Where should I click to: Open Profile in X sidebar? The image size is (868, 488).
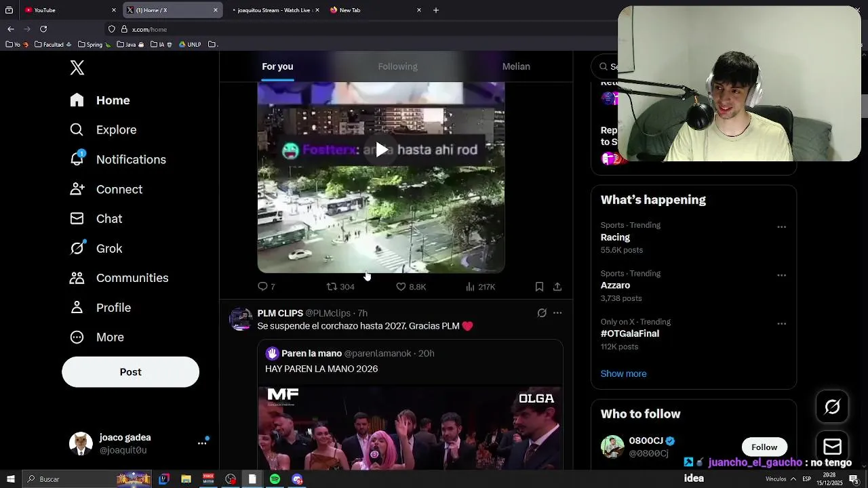pyautogui.click(x=100, y=308)
